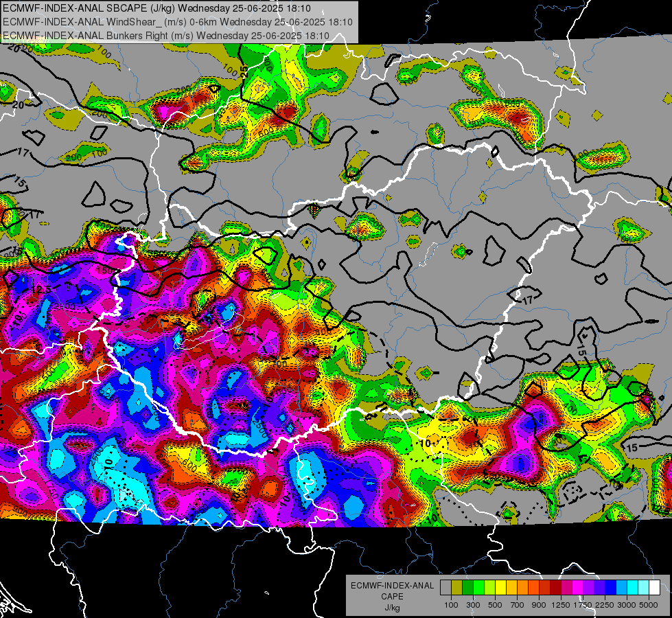Click the pure yellow swatch in the legend
The image size is (672, 618).
(500, 588)
